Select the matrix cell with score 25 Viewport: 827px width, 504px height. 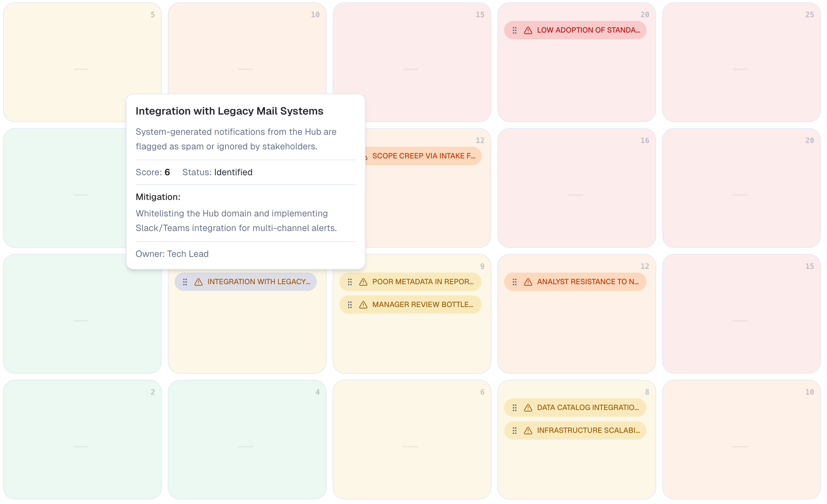(742, 62)
